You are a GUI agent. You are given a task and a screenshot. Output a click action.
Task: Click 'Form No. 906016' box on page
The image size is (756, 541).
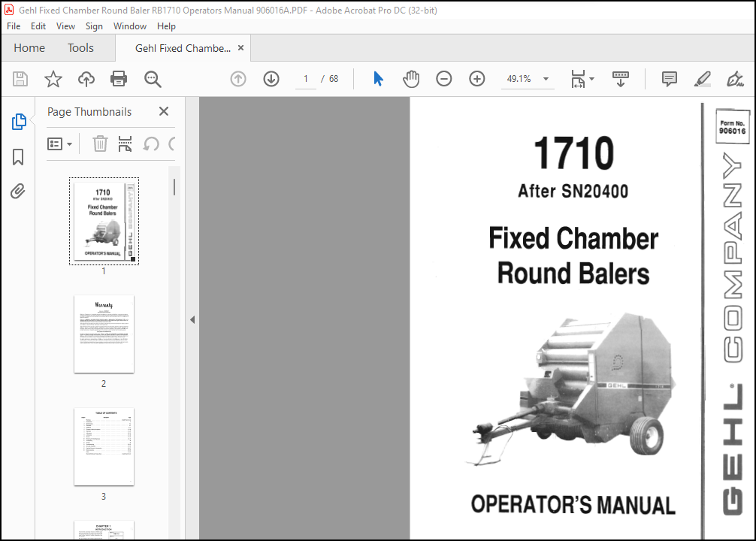pos(733,127)
